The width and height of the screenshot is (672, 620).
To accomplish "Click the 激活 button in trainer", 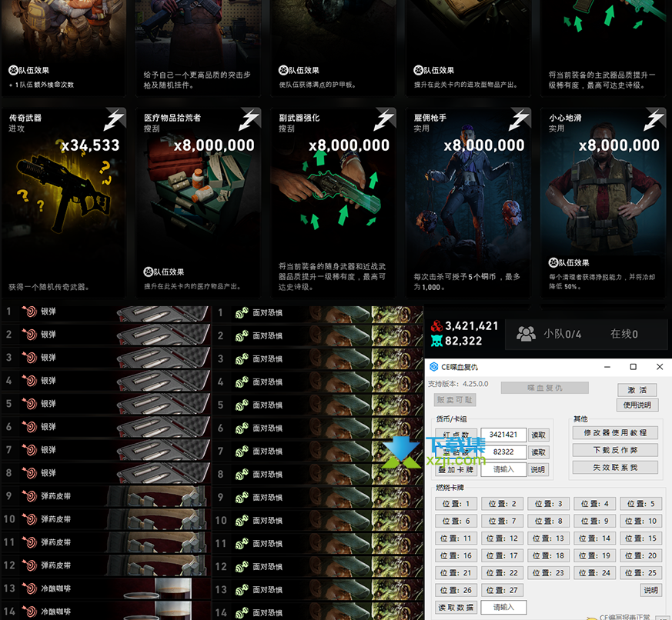I will [x=637, y=390].
